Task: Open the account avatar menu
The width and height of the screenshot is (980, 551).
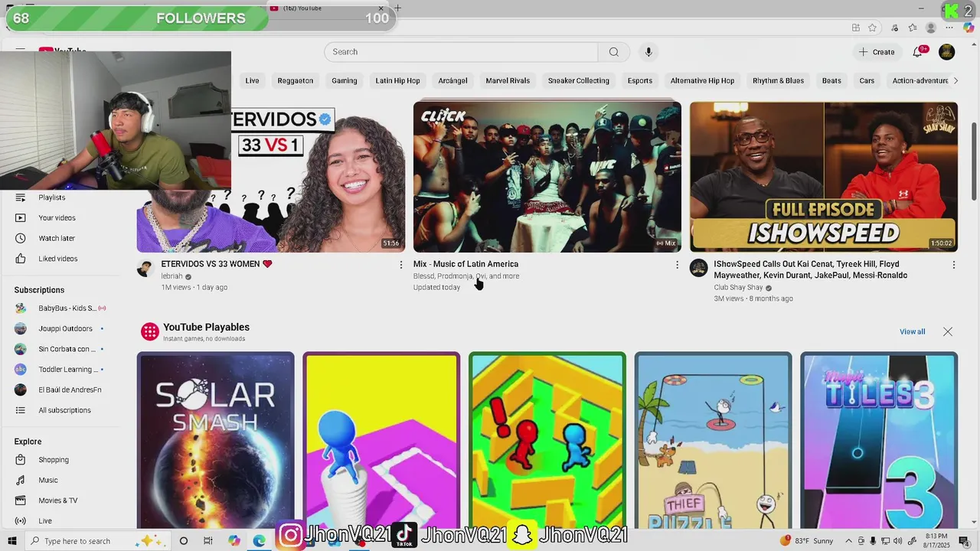Action: (947, 52)
